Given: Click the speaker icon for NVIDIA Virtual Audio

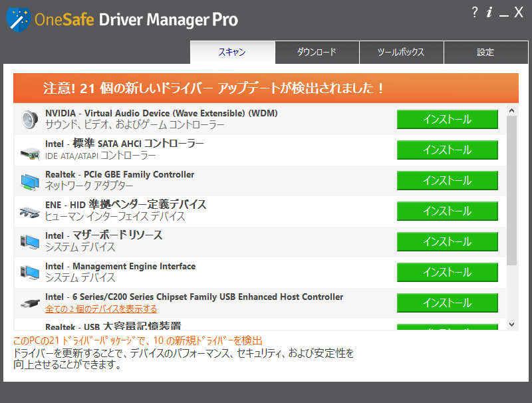Looking at the screenshot, I should [x=29, y=120].
